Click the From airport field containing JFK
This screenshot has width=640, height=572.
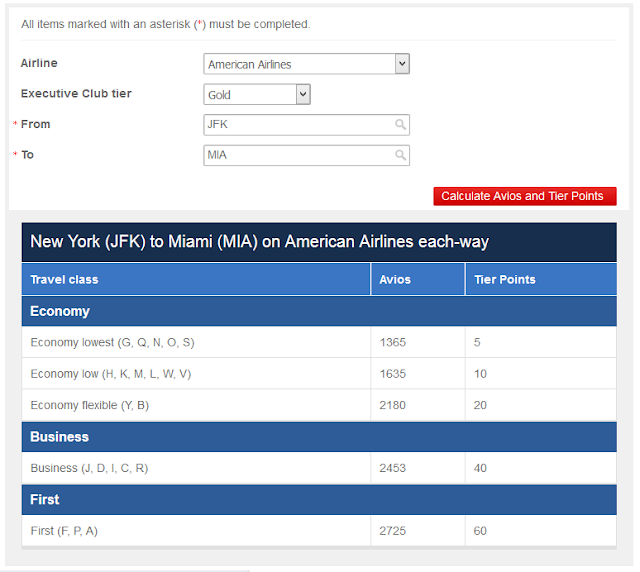click(306, 125)
